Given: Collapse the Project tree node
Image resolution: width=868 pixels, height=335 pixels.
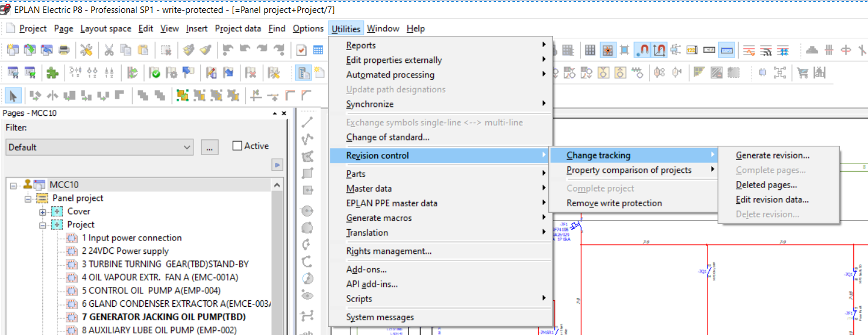Looking at the screenshot, I should 42,225.
